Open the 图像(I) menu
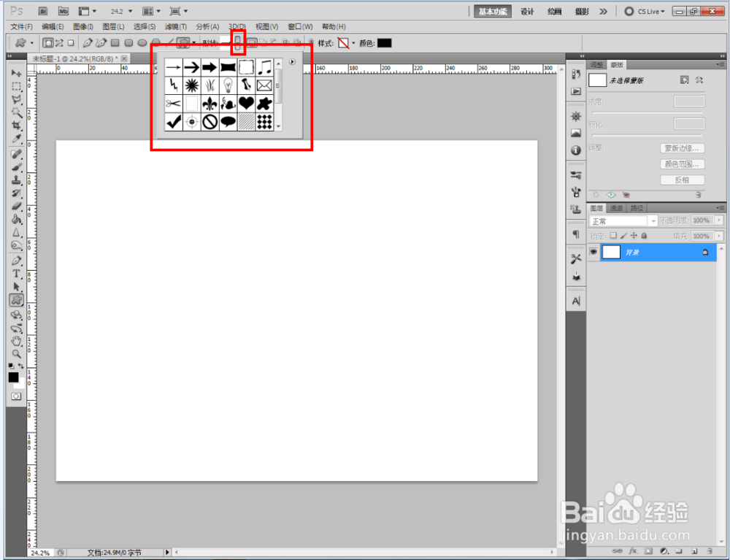Image resolution: width=730 pixels, height=560 pixels. 83,26
